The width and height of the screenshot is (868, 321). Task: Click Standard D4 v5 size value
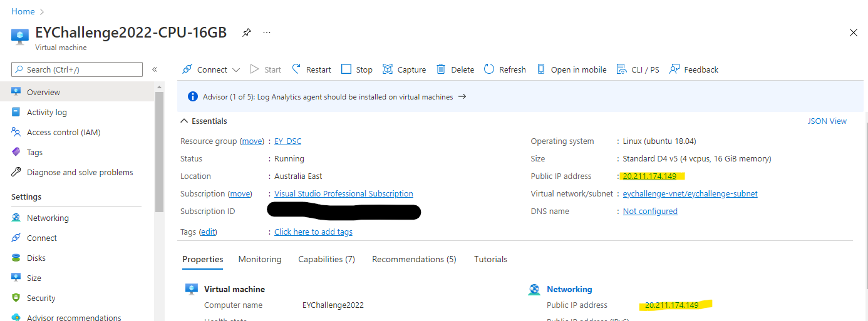697,158
